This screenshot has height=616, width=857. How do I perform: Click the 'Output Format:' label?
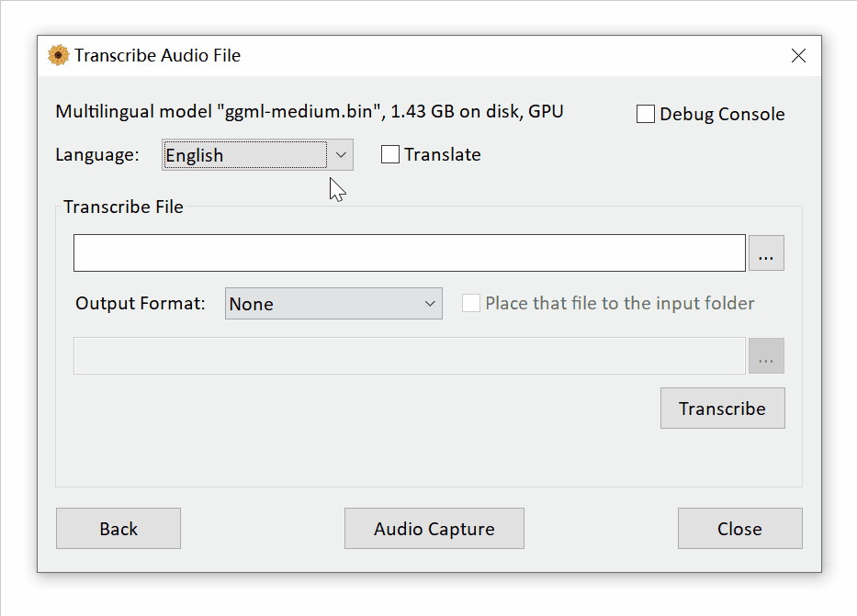pyautogui.click(x=141, y=304)
